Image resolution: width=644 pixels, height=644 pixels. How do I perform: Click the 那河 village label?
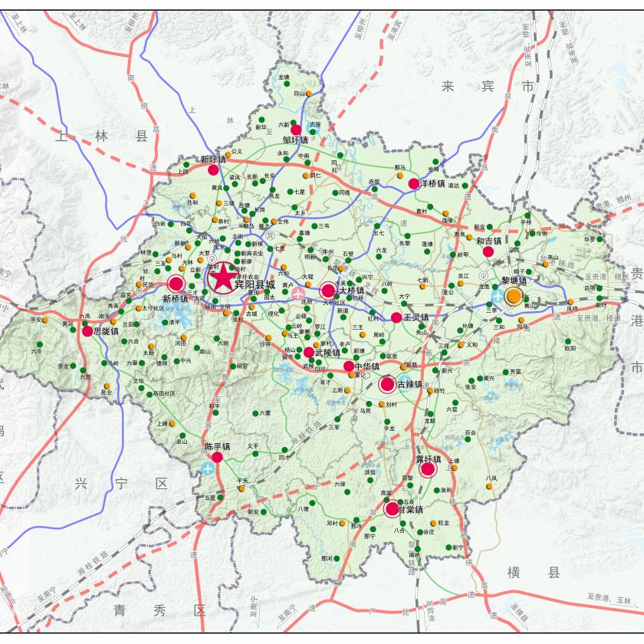click(327, 558)
